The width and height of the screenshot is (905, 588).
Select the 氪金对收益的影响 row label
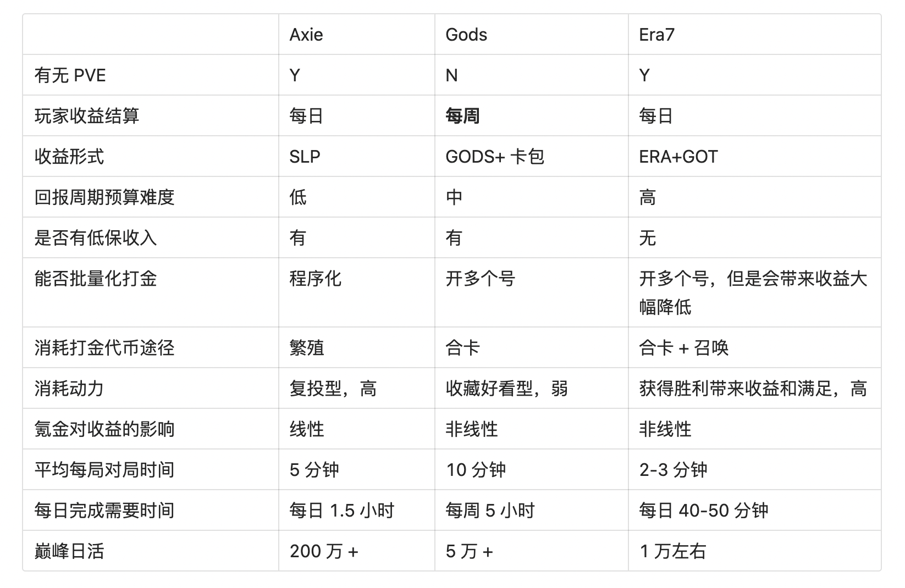104,429
